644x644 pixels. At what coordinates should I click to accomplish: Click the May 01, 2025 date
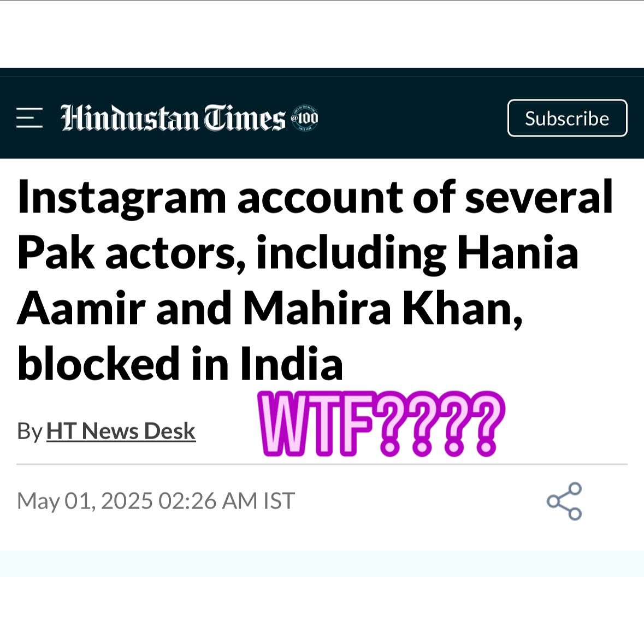(85, 501)
